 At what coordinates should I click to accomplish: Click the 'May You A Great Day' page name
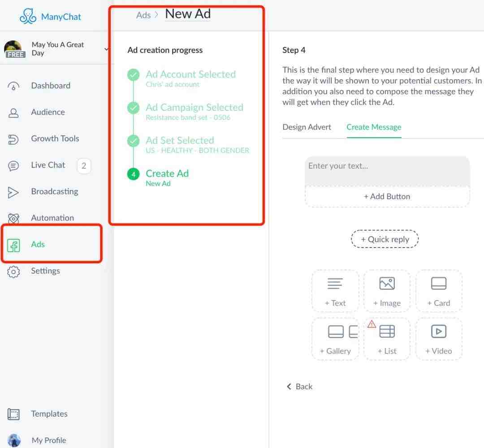(57, 49)
